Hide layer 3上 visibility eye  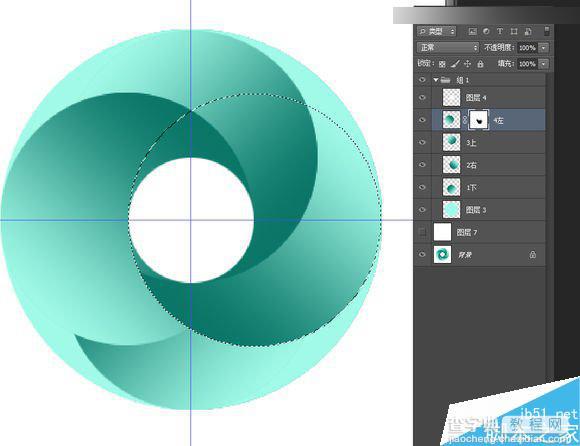tap(422, 142)
